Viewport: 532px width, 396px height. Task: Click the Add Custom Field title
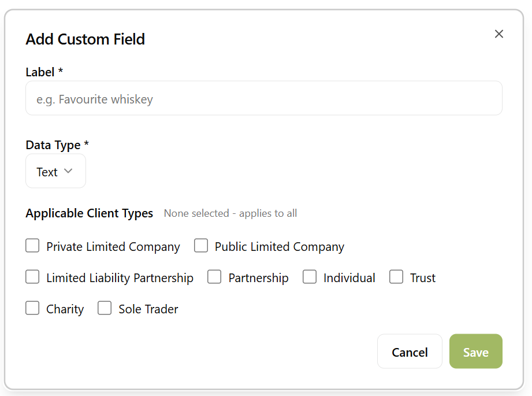point(85,39)
